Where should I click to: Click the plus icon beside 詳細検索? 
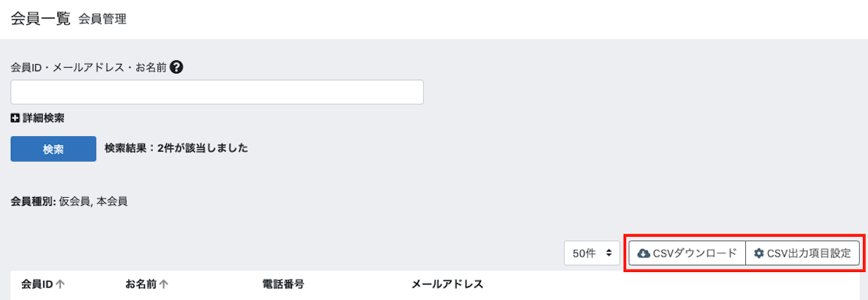[15, 118]
